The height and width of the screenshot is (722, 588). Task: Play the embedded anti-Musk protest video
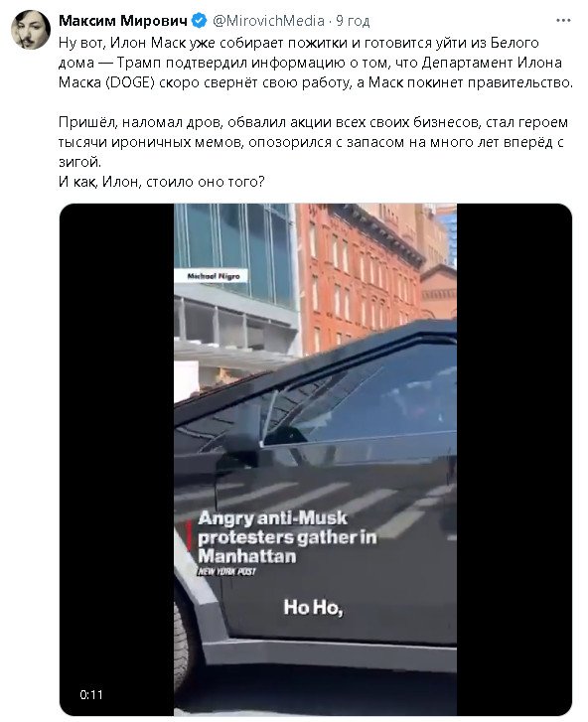316,459
